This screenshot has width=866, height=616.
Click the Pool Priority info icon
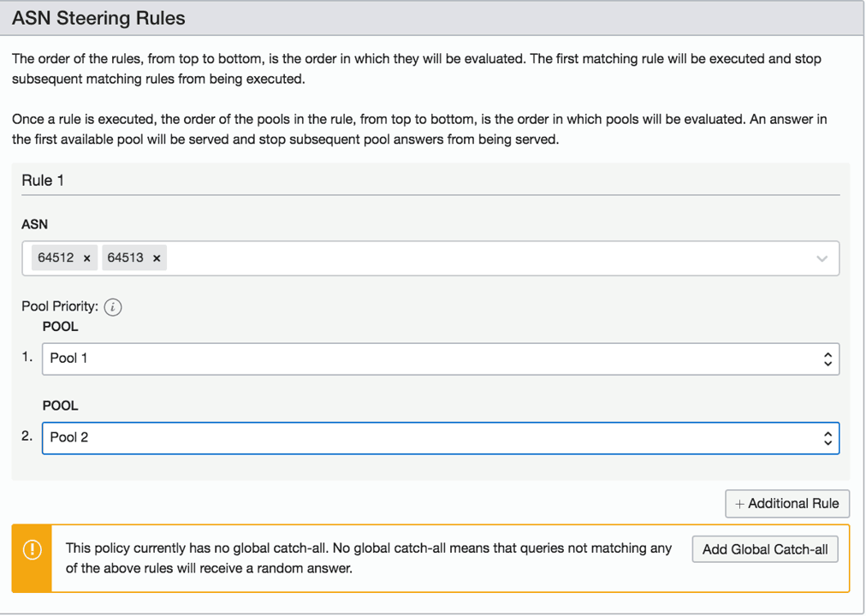tap(112, 306)
